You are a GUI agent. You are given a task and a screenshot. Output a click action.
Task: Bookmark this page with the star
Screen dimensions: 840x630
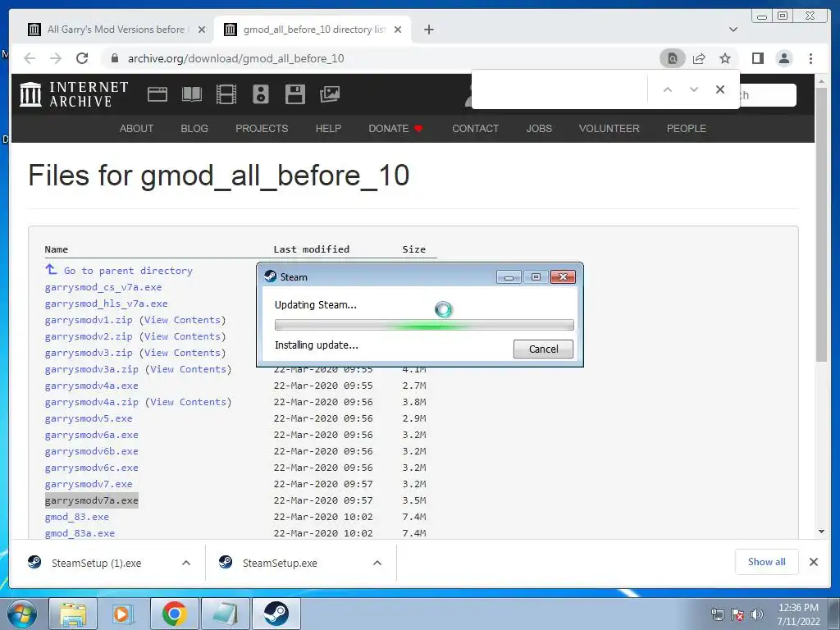click(x=725, y=58)
